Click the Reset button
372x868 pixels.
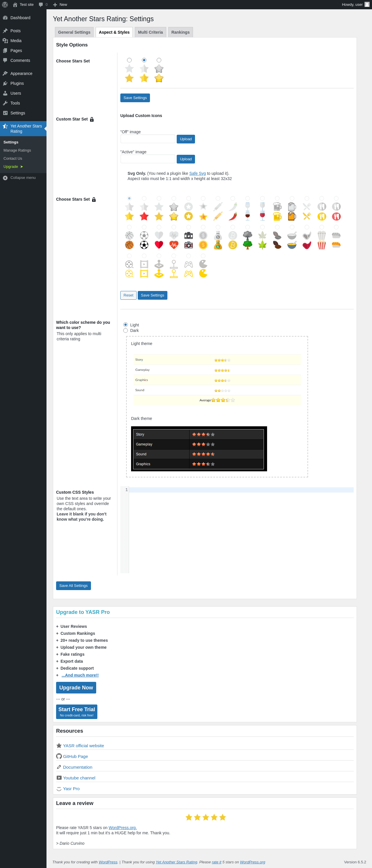pos(128,295)
